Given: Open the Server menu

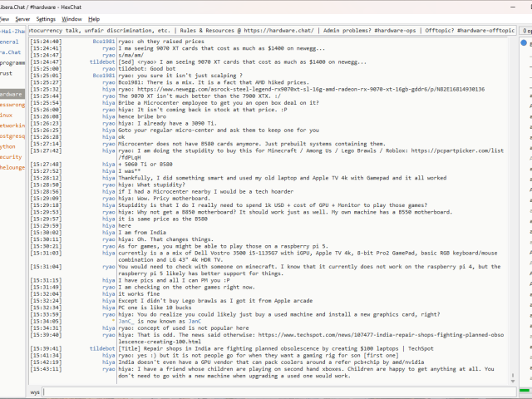Looking at the screenshot, I should (22, 19).
